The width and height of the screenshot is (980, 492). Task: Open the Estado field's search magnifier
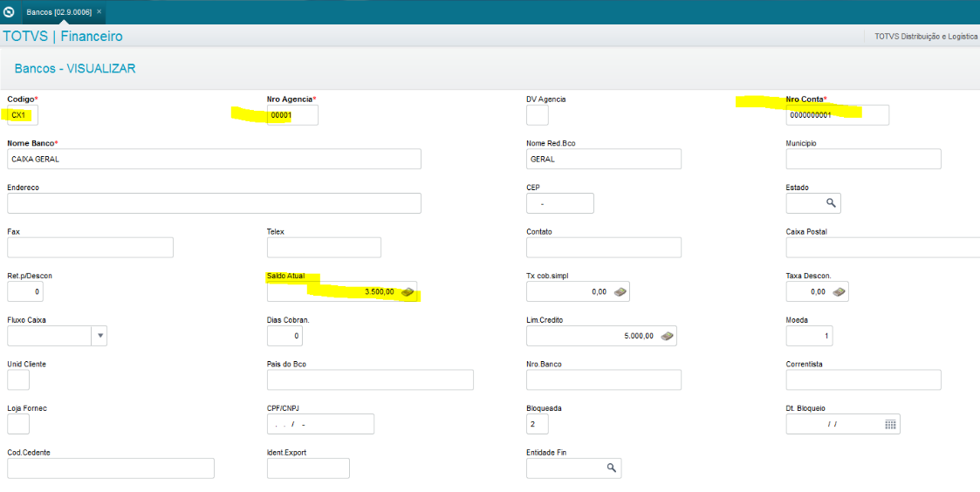tap(831, 203)
